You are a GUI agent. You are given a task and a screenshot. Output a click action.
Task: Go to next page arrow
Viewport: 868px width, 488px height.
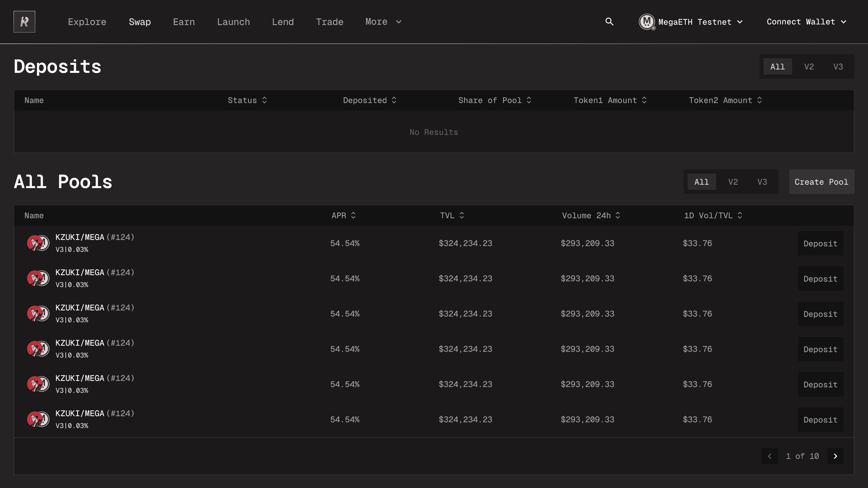pyautogui.click(x=835, y=456)
